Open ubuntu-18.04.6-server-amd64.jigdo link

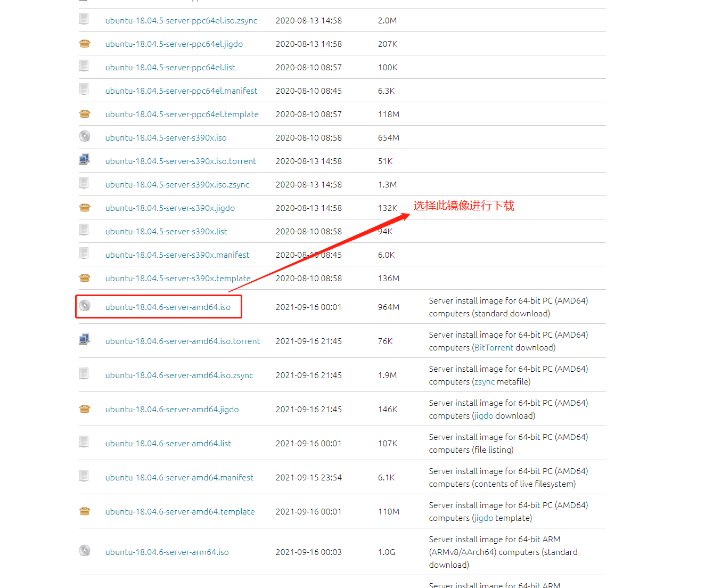pos(172,410)
